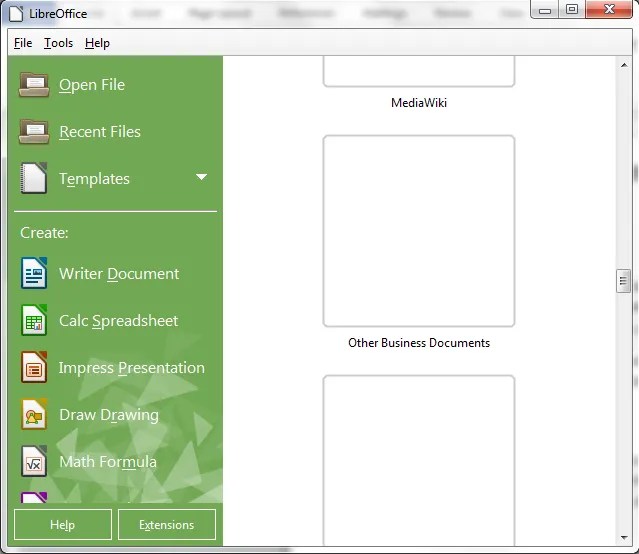
Task: Click the LibreOffice title bar document icon
Action: click(x=16, y=13)
